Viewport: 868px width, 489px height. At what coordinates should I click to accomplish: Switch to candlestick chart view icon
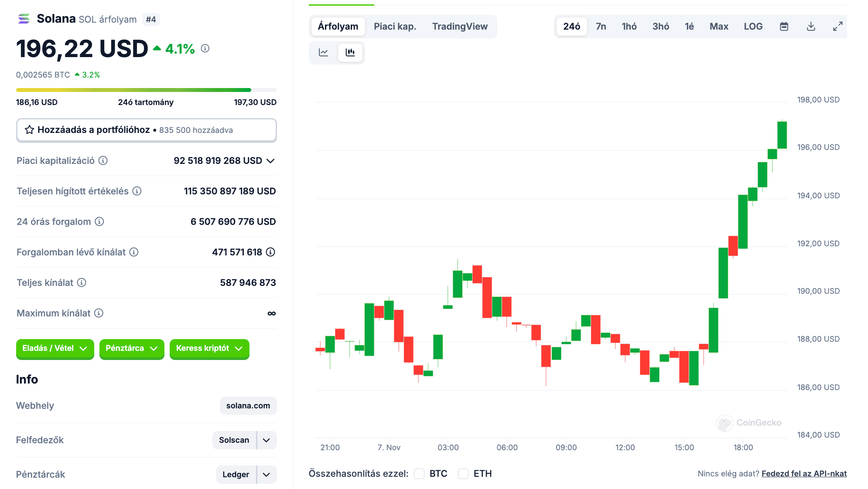(350, 52)
